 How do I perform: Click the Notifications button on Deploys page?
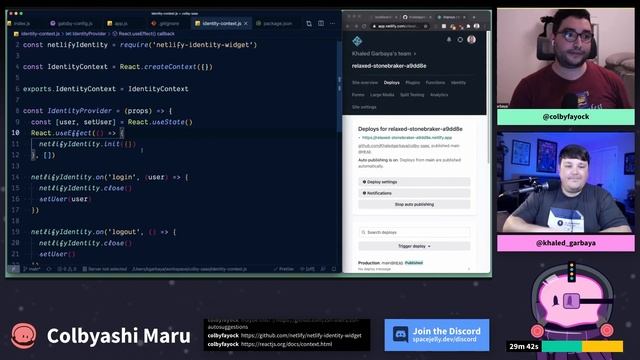[x=414, y=193]
